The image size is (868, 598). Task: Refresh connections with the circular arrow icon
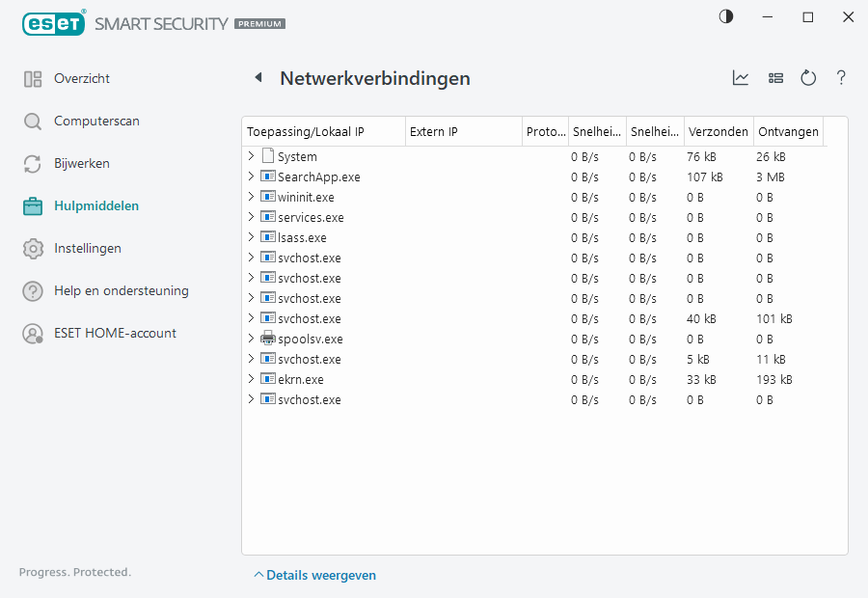(x=808, y=78)
